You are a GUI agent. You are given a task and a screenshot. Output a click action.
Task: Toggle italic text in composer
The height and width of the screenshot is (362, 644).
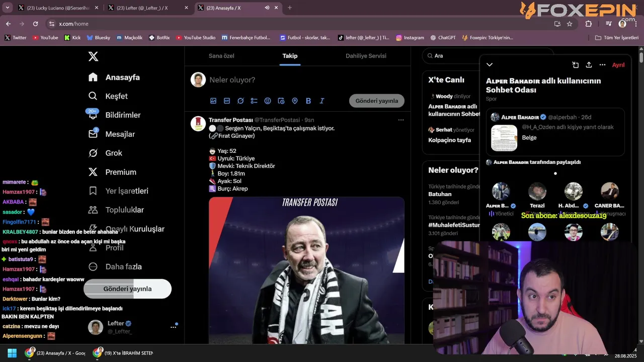tap(322, 101)
